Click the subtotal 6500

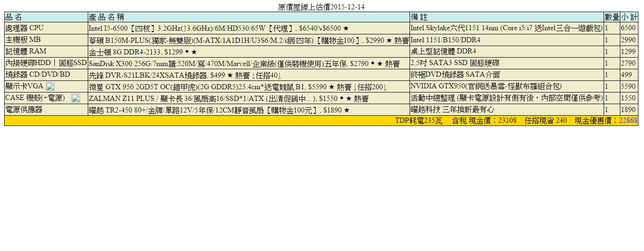[x=628, y=28]
